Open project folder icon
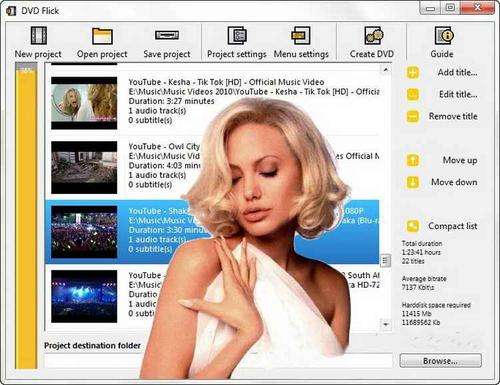This screenshot has width=500, height=385. pos(102,36)
